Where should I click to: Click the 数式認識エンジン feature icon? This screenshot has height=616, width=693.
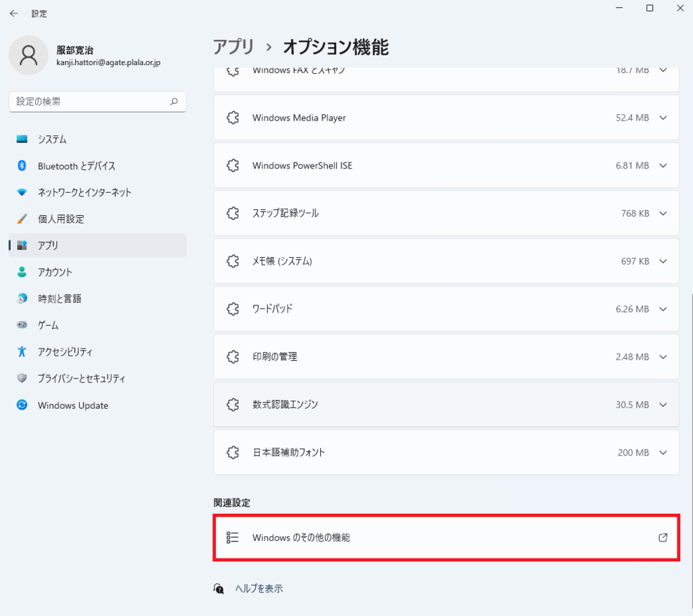point(233,405)
